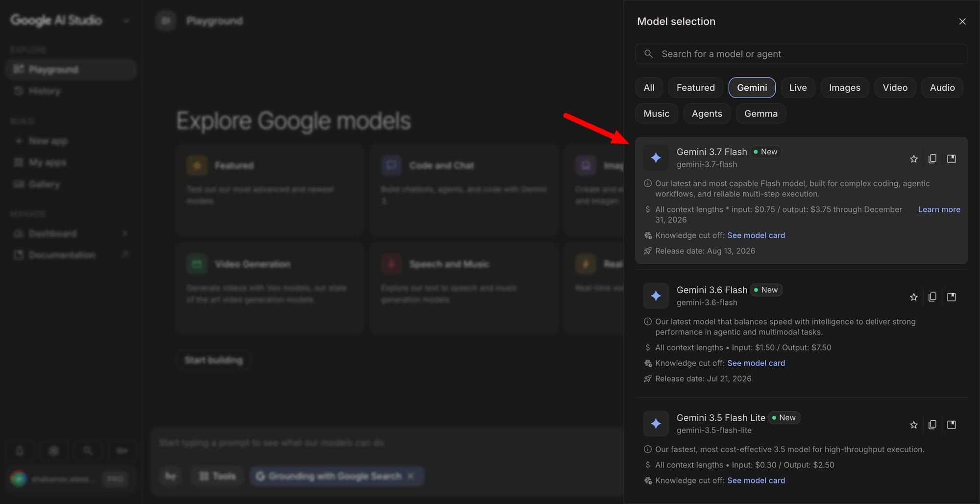
Task: Click the gemini-3.7-flash model ID text
Action: tap(707, 165)
